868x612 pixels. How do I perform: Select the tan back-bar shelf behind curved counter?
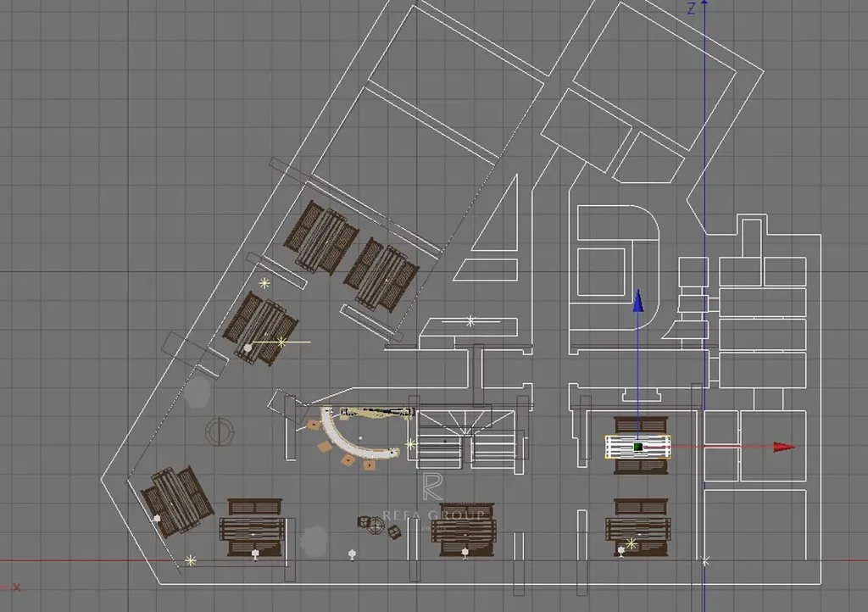pos(377,414)
